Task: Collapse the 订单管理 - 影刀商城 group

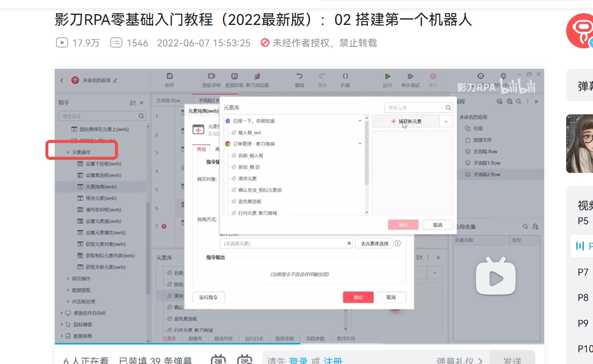Action: point(360,144)
